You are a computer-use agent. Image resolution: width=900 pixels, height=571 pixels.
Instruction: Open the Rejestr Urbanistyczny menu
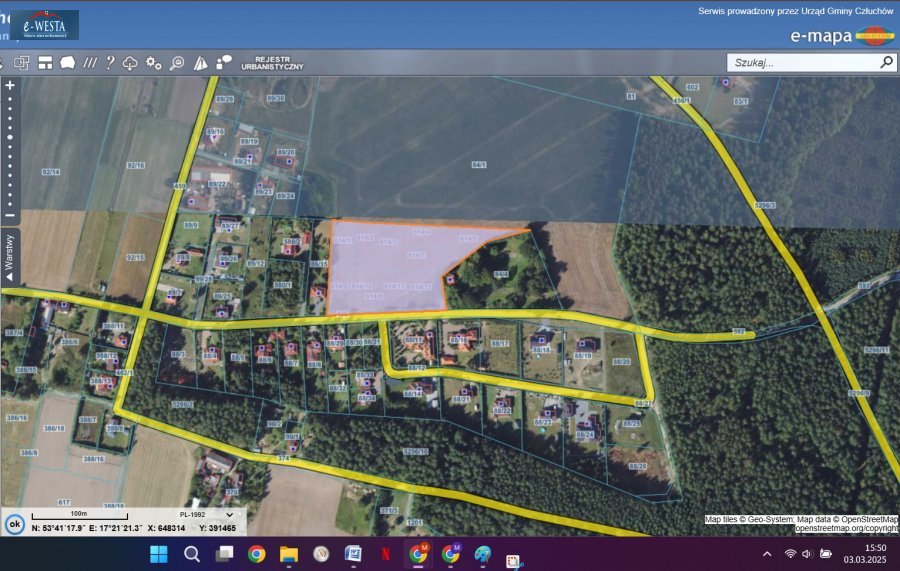tap(272, 63)
